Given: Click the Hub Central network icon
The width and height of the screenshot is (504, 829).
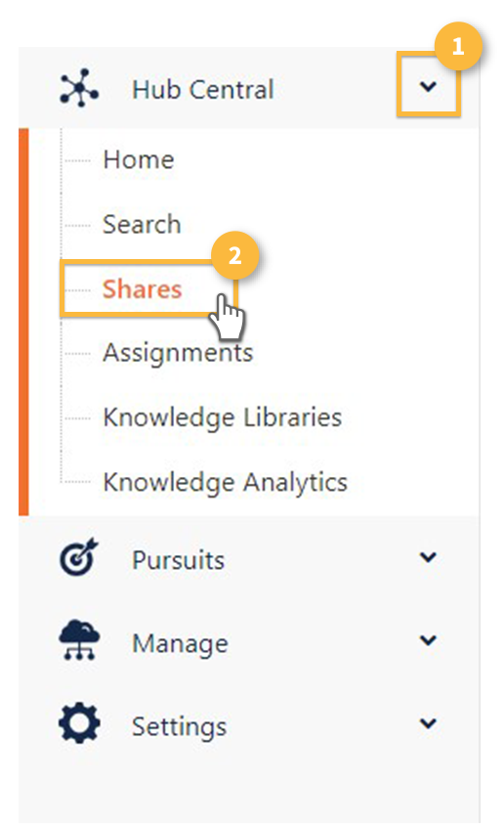Looking at the screenshot, I should click(x=79, y=88).
